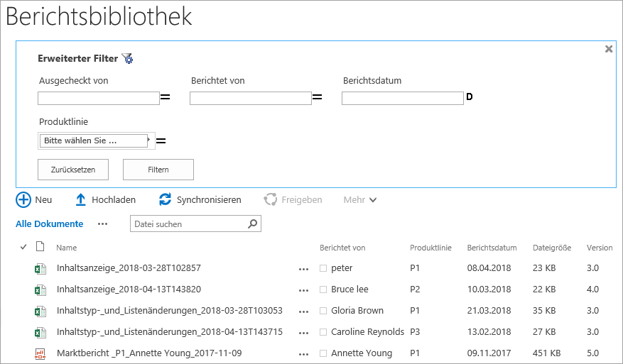This screenshot has width=623, height=364.
Task: Open file Inhaltsanzeige_2018-03-28T102857
Action: pyautogui.click(x=129, y=268)
